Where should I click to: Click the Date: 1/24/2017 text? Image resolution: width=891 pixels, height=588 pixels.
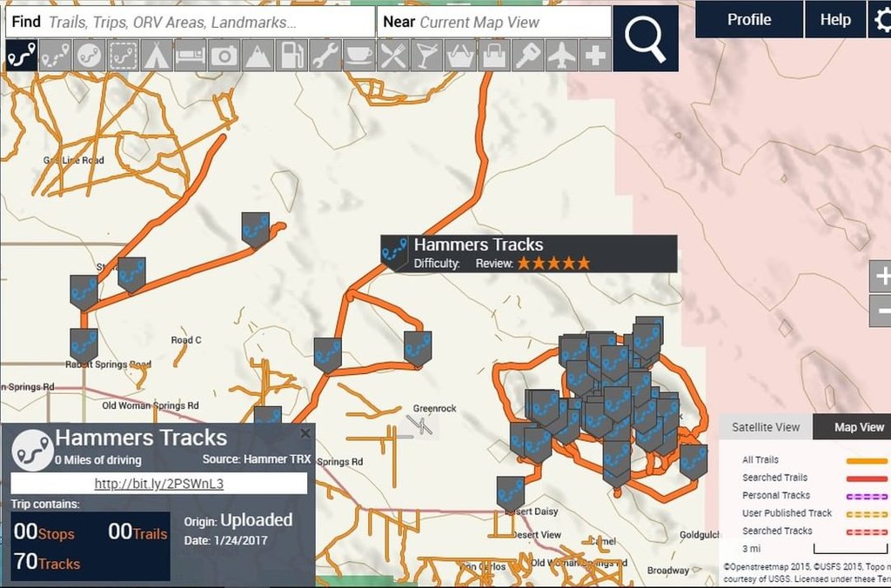pos(225,540)
